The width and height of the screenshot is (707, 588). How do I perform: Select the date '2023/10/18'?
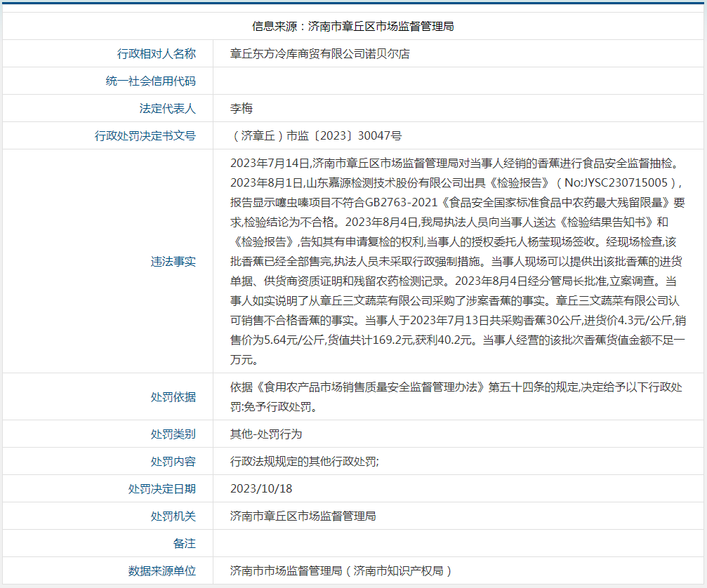(261, 489)
